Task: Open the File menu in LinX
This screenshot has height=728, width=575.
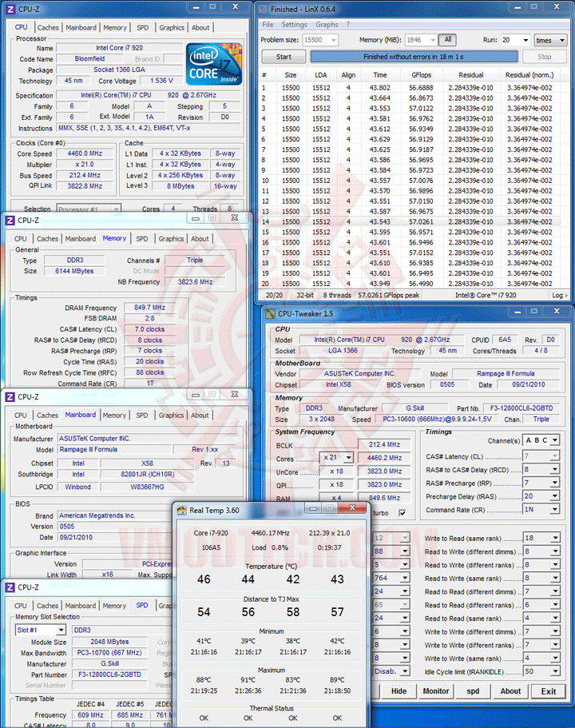Action: point(268,25)
